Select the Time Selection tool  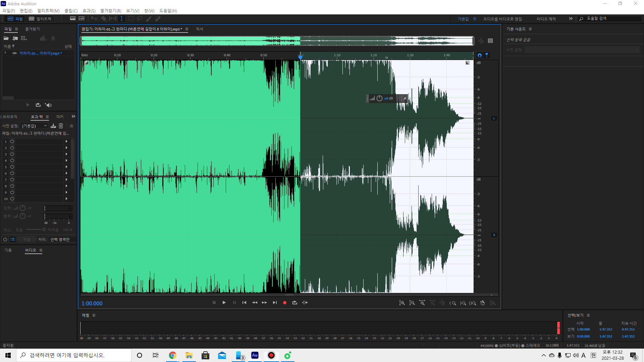(121, 19)
